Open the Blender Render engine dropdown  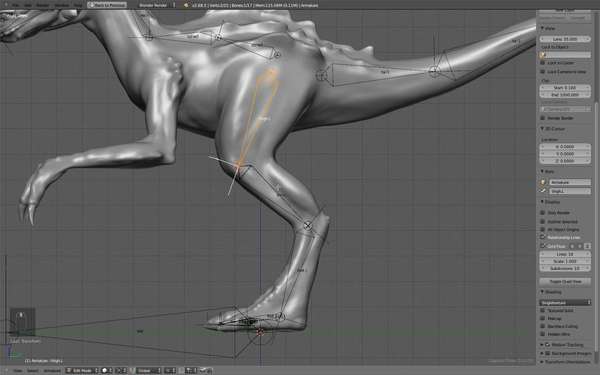157,5
